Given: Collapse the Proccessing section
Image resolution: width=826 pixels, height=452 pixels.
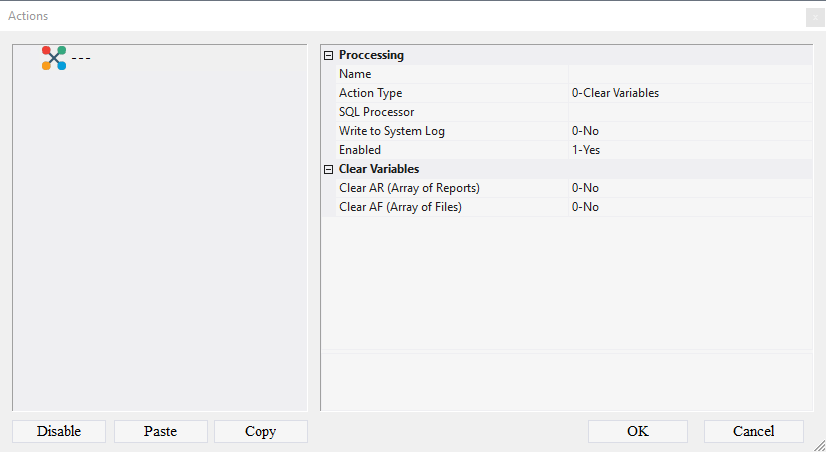Looking at the screenshot, I should [x=329, y=55].
